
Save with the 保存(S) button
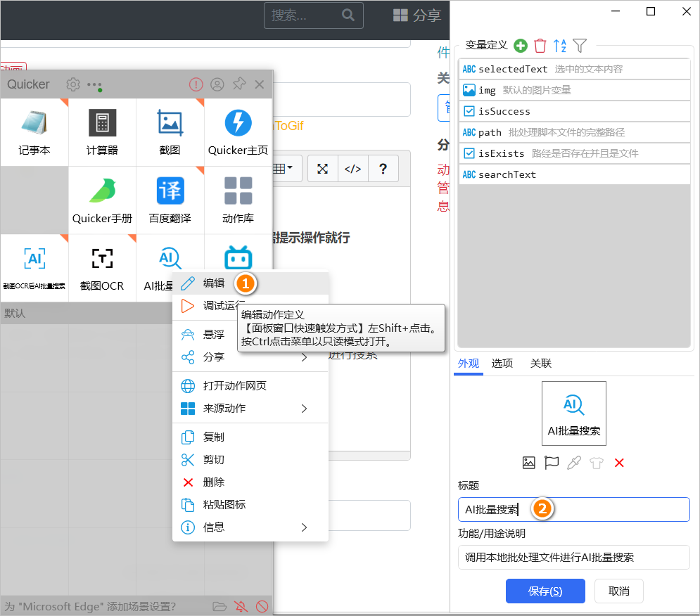click(x=545, y=591)
